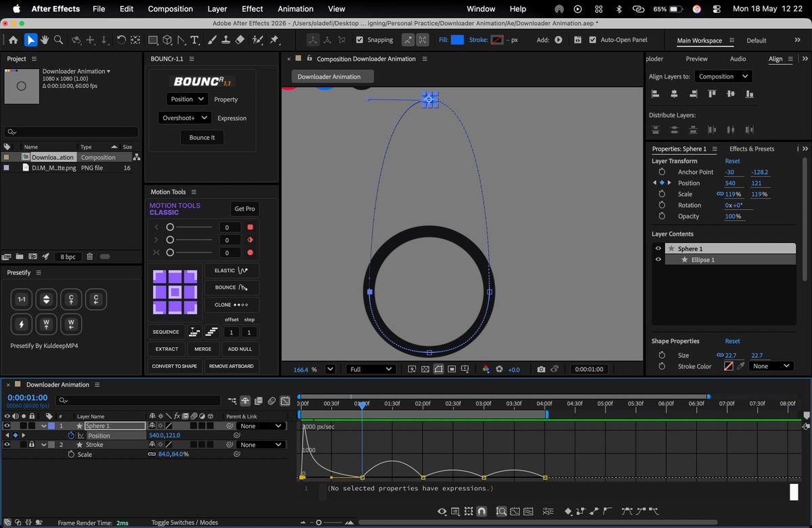Click the Stroke color swatch in toolbar

click(497, 40)
